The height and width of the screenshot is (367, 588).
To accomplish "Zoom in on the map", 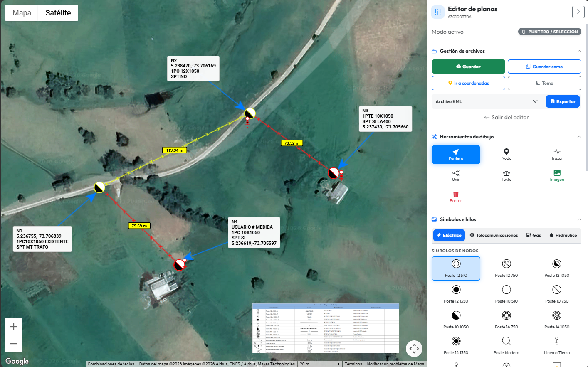I will pyautogui.click(x=14, y=327).
